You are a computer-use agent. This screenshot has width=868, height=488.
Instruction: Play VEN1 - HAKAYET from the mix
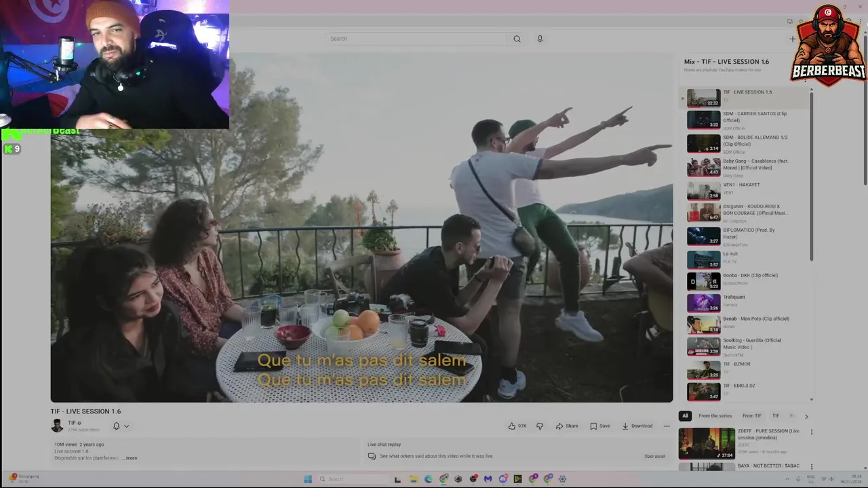(x=745, y=190)
